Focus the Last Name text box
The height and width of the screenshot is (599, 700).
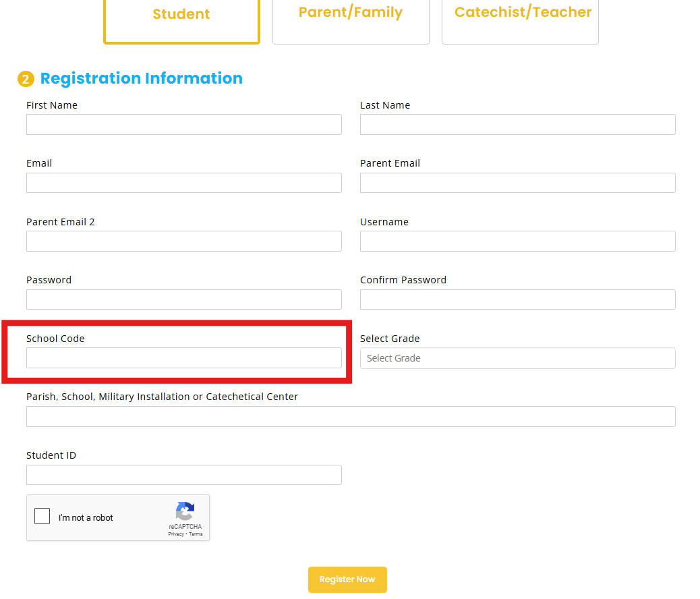click(517, 125)
